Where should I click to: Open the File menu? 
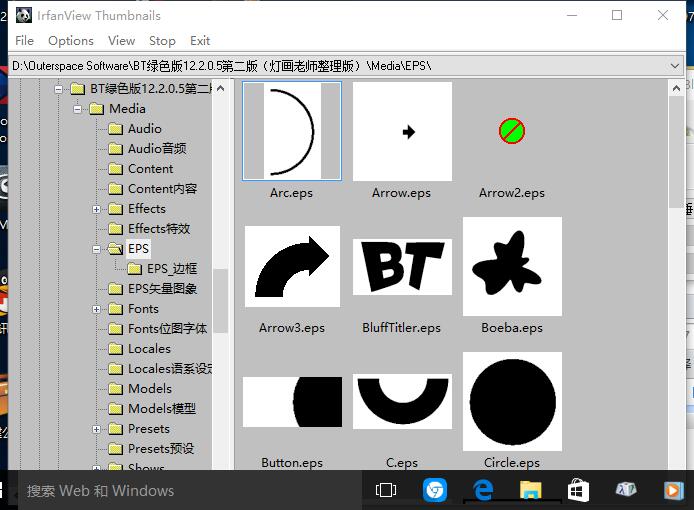tap(25, 41)
